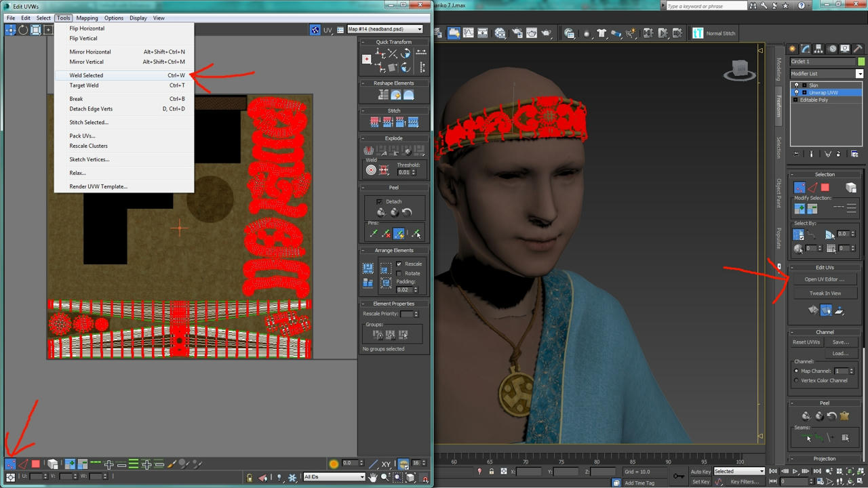Open the Hierarchy tab in command panel
The height and width of the screenshot is (488, 868).
818,49
